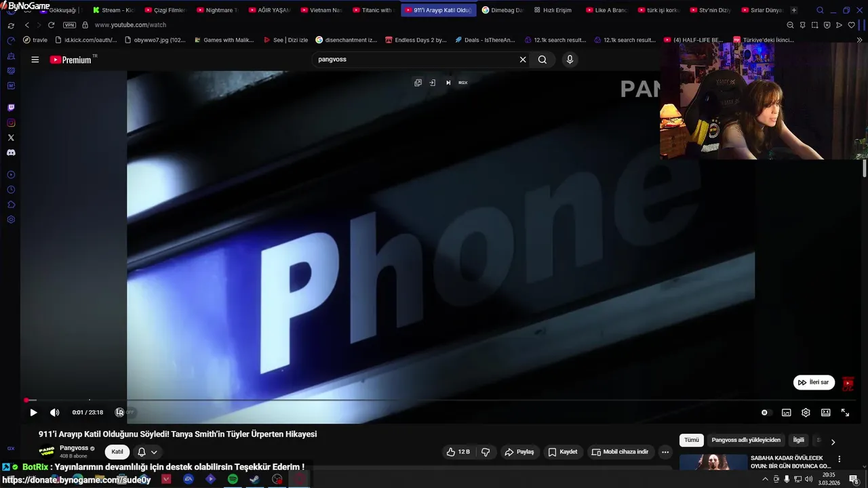Screen dimensions: 868x488
Task: Open the SABAHA KADAR ÖVÜLECEK OYUN thumbnail
Action: click(713, 462)
